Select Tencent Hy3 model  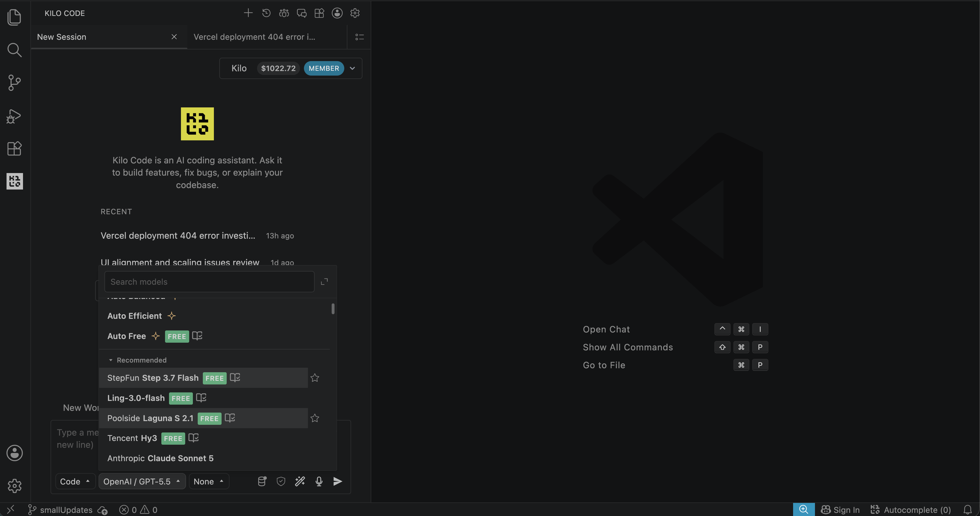(x=204, y=438)
